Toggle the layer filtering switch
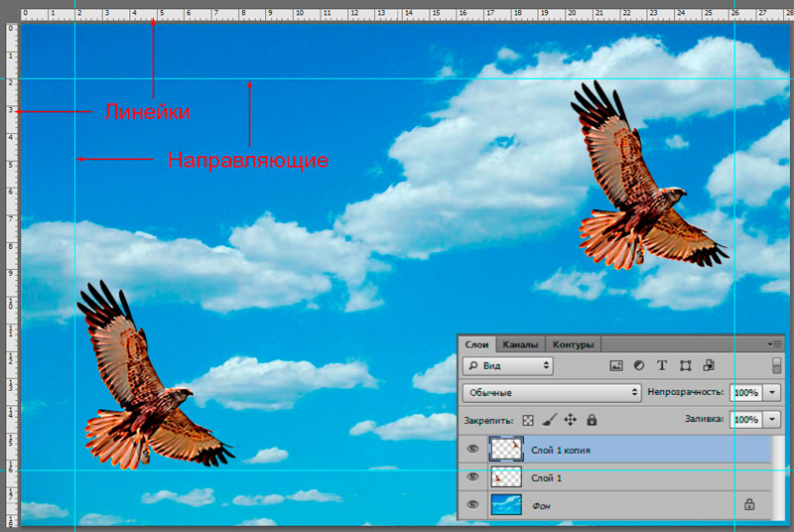The width and height of the screenshot is (794, 532). pos(777,365)
